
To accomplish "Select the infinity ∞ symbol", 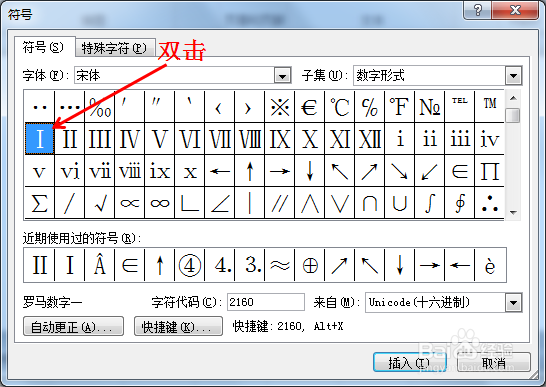I will (159, 203).
